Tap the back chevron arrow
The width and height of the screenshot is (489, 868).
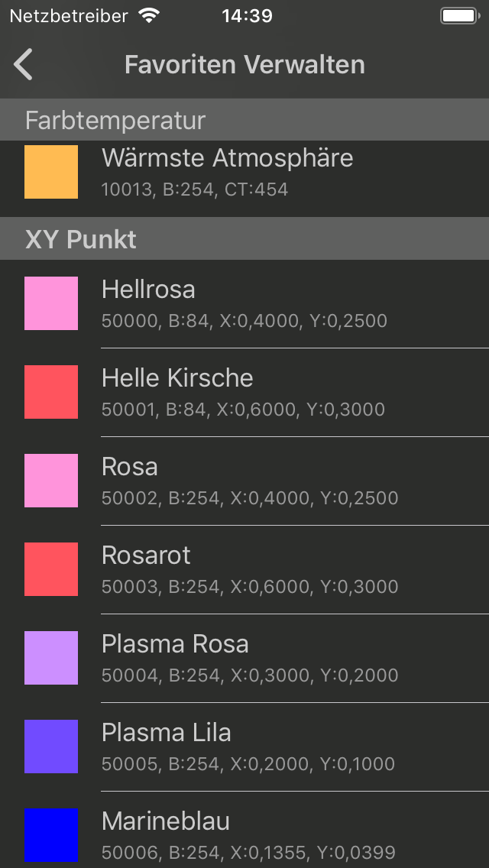(x=24, y=65)
